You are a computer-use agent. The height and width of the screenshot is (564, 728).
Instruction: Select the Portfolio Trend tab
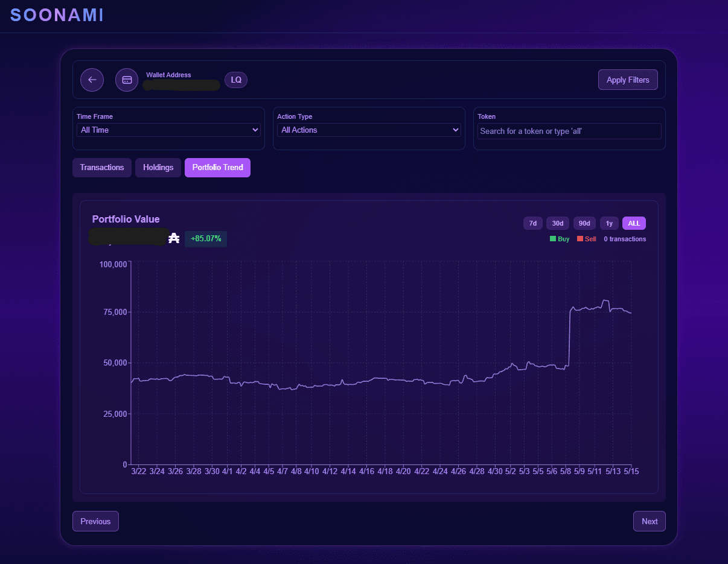tap(217, 168)
